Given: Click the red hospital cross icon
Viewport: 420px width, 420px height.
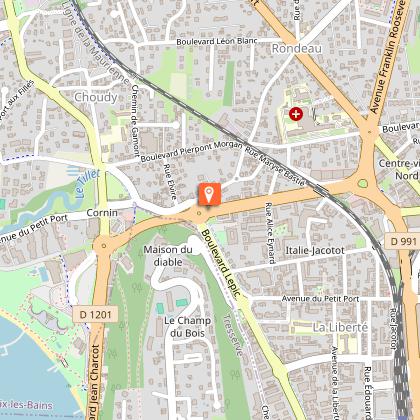Looking at the screenshot, I should click(x=296, y=114).
